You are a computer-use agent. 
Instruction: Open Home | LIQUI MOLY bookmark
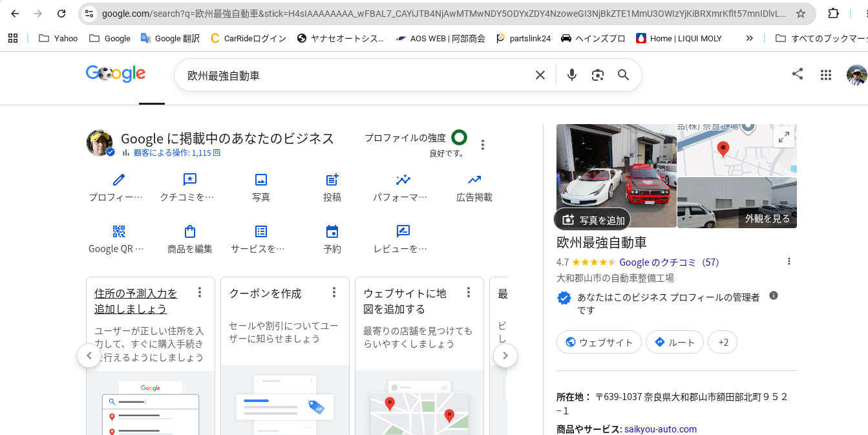click(679, 38)
